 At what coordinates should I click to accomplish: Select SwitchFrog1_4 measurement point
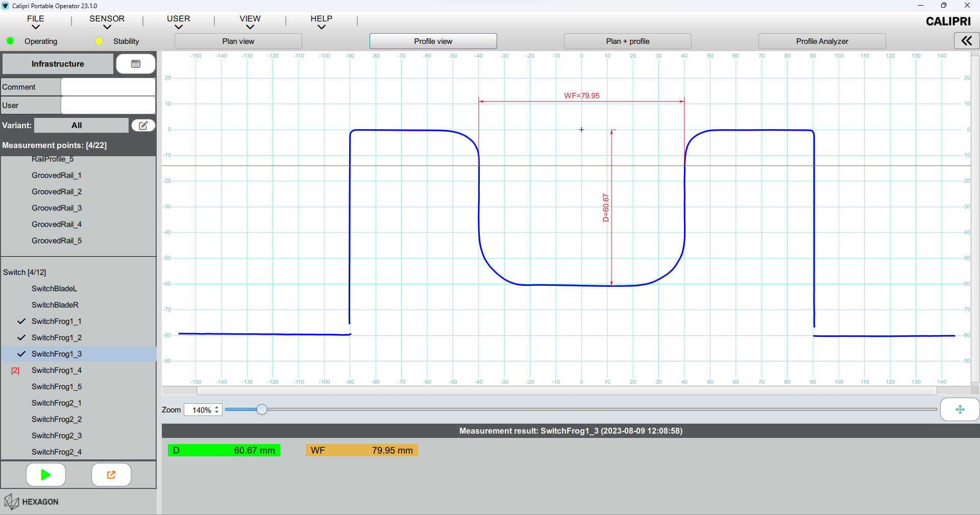click(57, 370)
